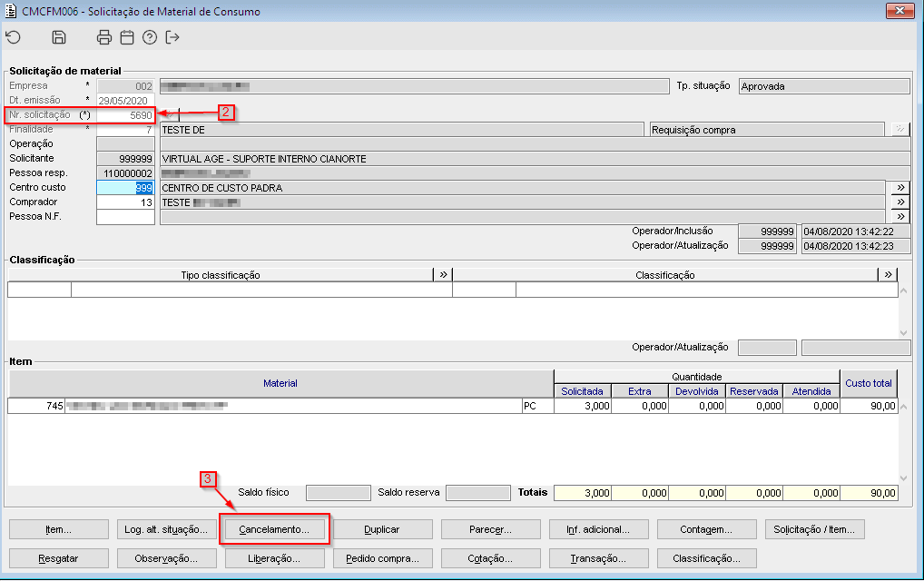Click the down arrow of Item grid scrollbar
The height and width of the screenshot is (581, 924).
tap(904, 478)
